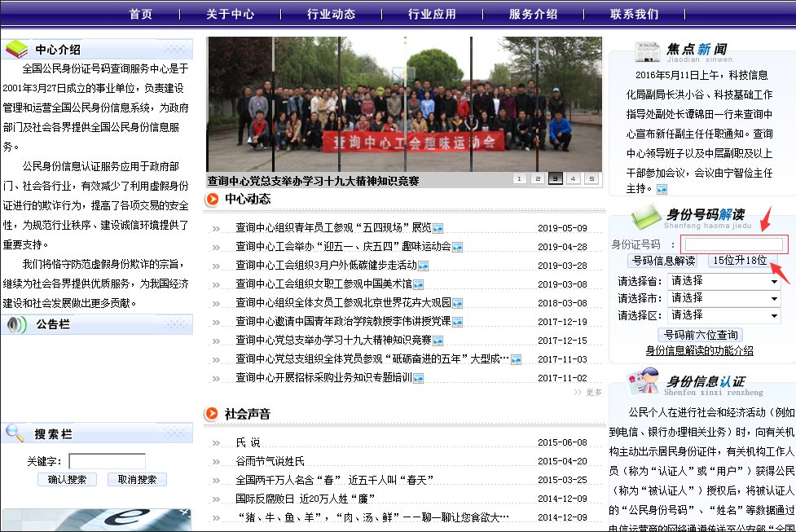
Task: Click the 身份证号码 input field
Action: click(734, 242)
